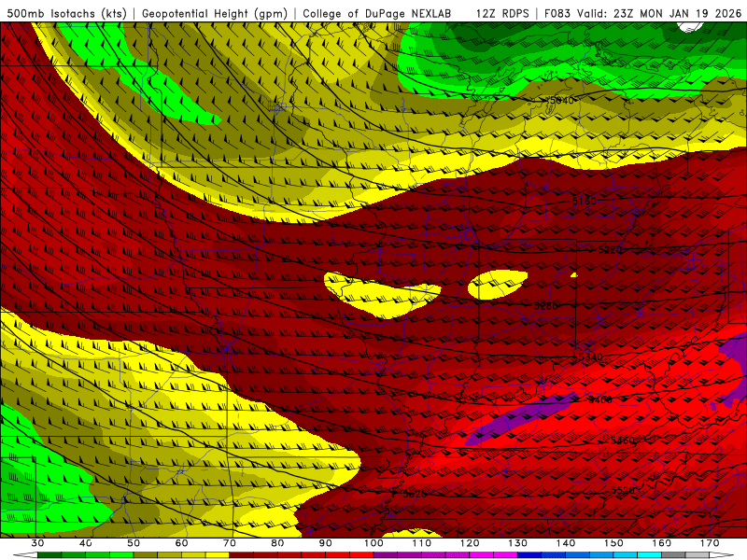The width and height of the screenshot is (747, 560).
Task: Click the 5160 height contour label
Action: click(x=585, y=201)
